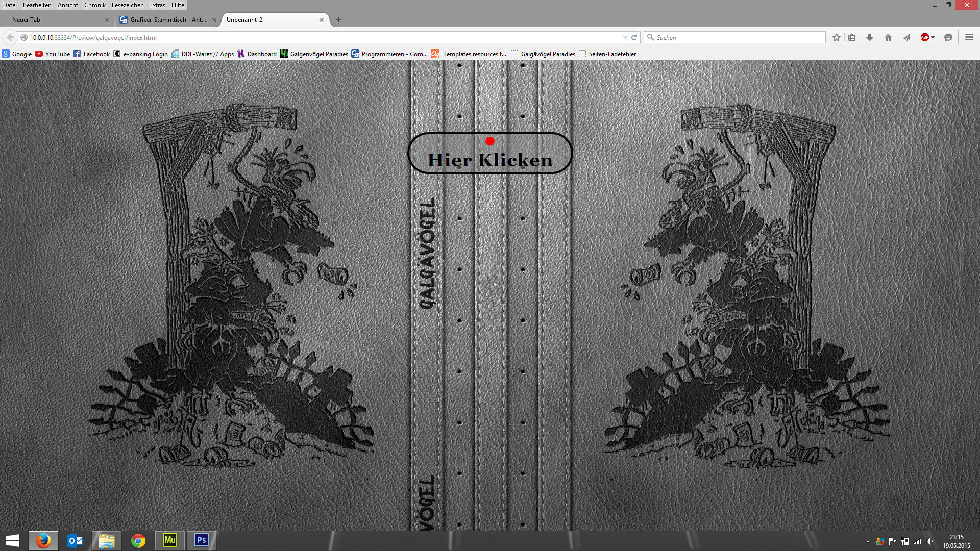The height and width of the screenshot is (551, 980).
Task: Open the Lesezeichen menu
Action: 128,5
